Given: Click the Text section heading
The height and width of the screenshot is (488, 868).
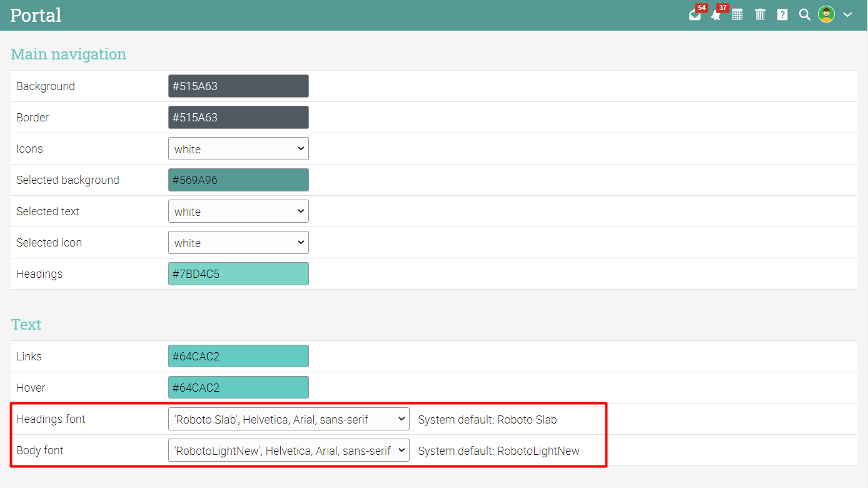Looking at the screenshot, I should point(26,325).
